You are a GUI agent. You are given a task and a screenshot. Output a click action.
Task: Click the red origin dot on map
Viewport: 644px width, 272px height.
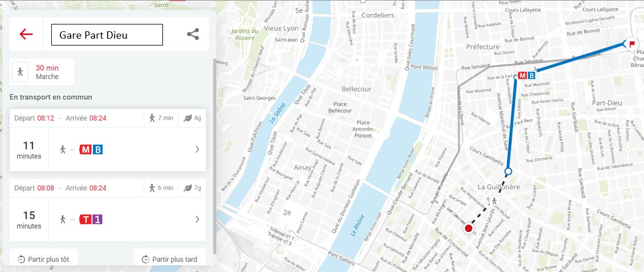coord(468,229)
